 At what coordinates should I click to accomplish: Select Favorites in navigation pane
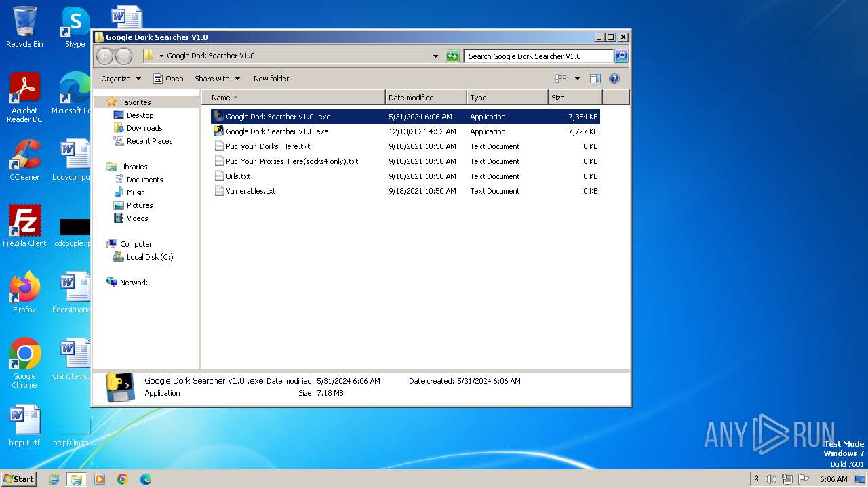(135, 102)
